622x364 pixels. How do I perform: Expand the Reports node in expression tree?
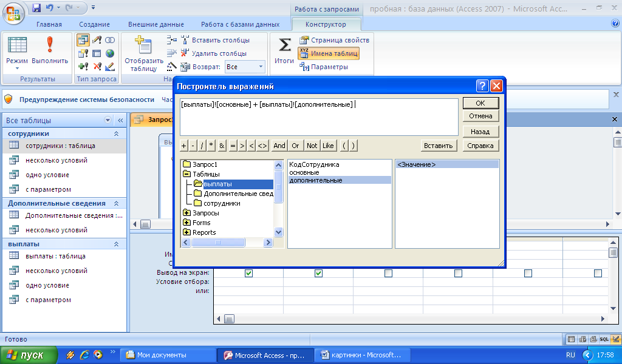tap(186, 232)
